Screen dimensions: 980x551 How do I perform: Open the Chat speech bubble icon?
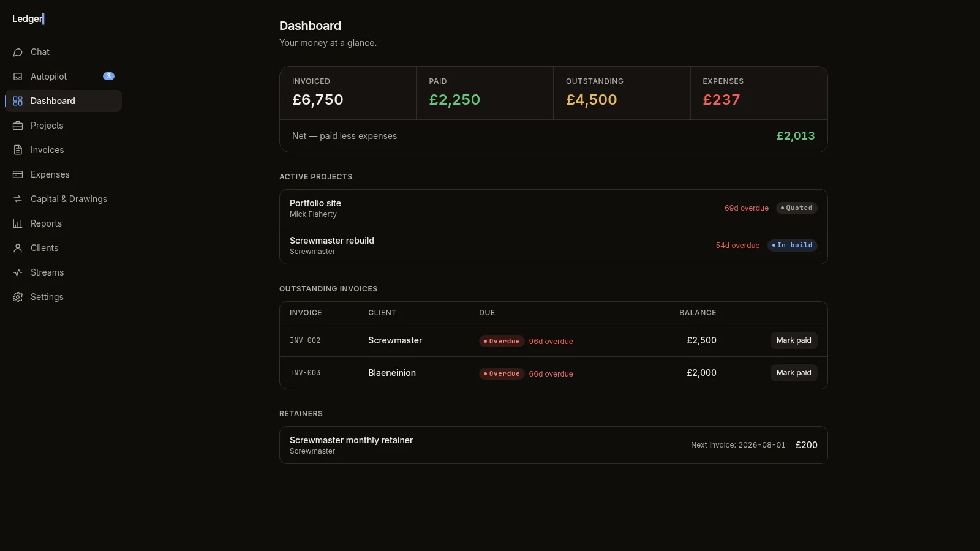(x=18, y=52)
